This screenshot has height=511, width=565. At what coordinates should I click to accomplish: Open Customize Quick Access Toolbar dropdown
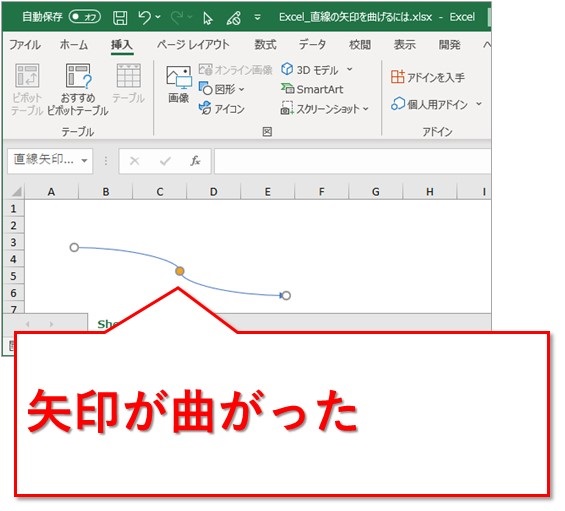[257, 17]
